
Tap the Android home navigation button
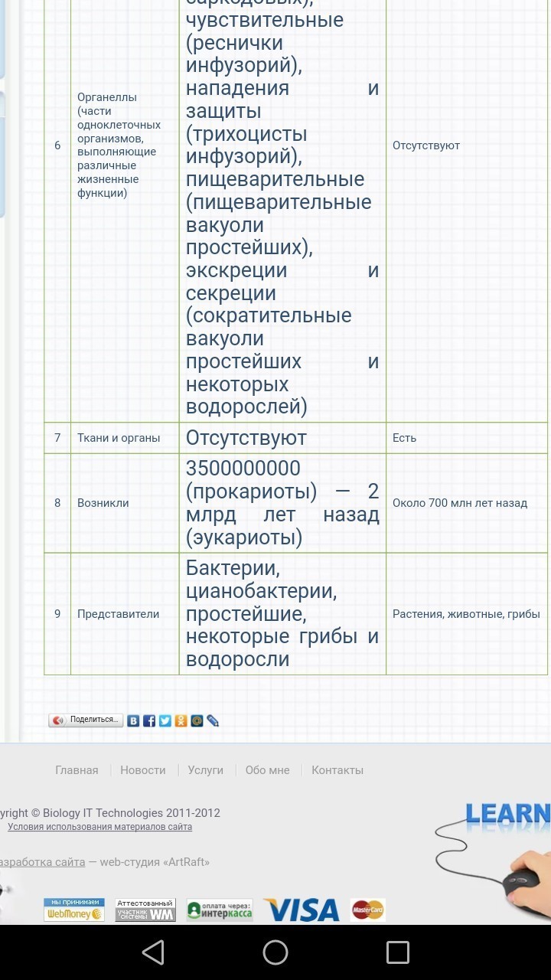tap(275, 952)
